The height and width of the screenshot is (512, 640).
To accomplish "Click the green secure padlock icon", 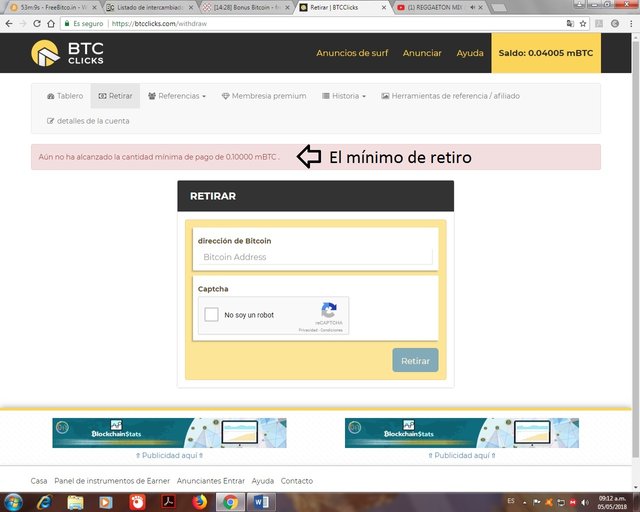I will [x=67, y=24].
